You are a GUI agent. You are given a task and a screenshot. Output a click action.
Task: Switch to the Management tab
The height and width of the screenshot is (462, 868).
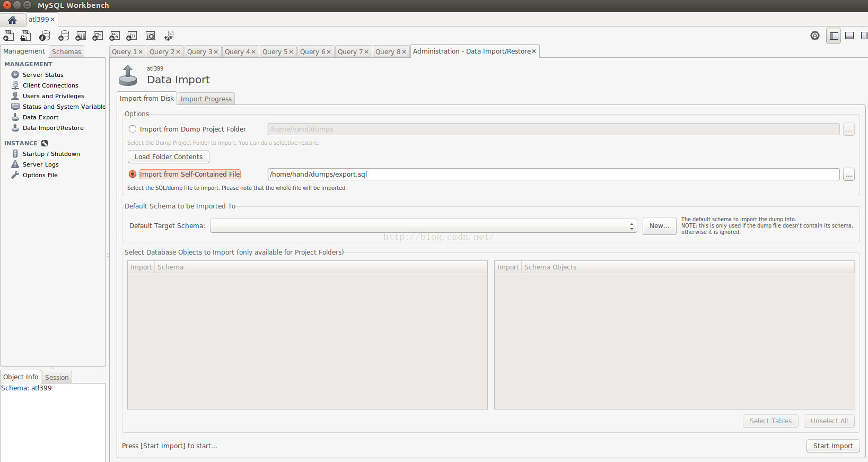(x=24, y=51)
